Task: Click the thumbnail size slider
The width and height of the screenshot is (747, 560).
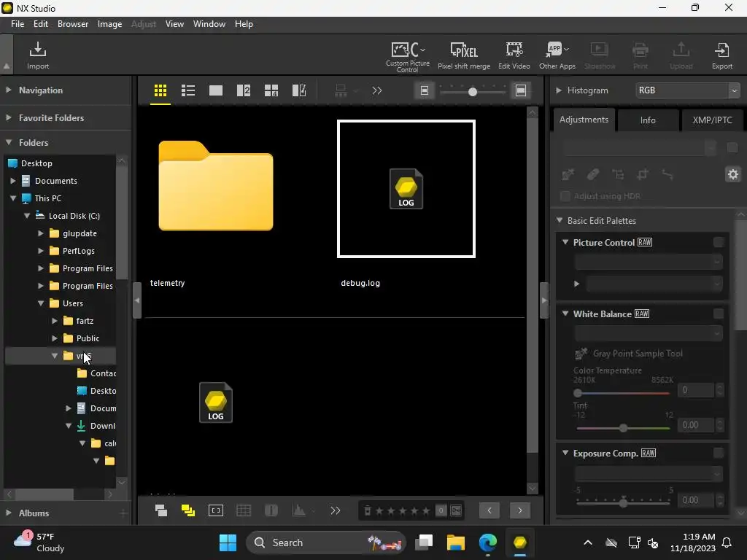Action: pyautogui.click(x=472, y=91)
